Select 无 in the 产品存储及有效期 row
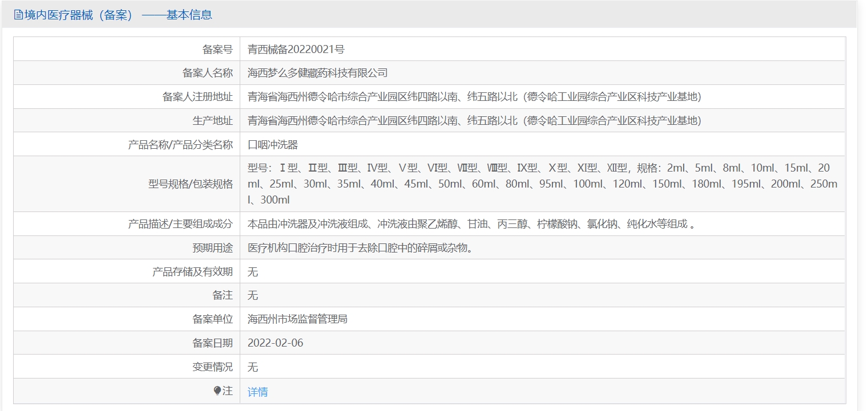Screen dimensions: 868x411 click(x=253, y=272)
